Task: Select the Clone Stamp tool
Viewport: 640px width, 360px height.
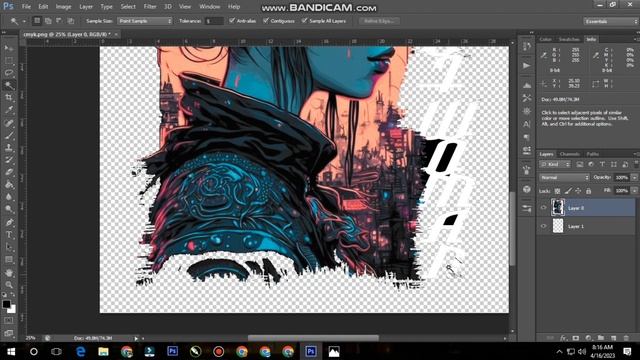Action: tap(9, 147)
